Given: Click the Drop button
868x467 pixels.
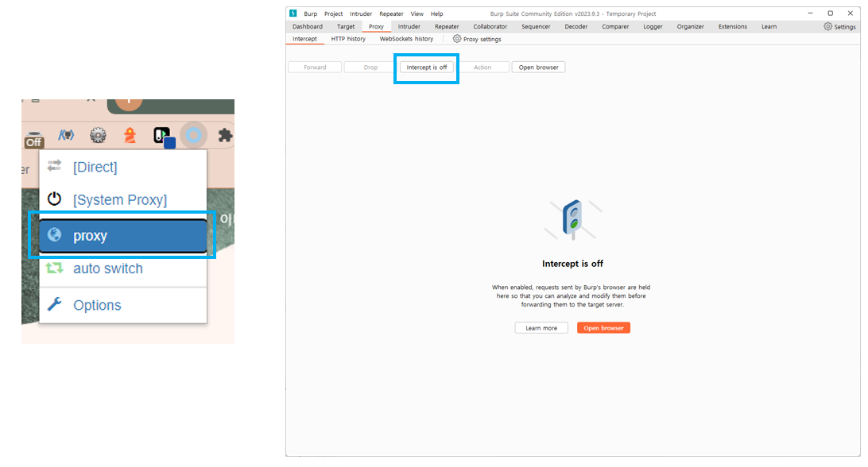Looking at the screenshot, I should tap(371, 67).
